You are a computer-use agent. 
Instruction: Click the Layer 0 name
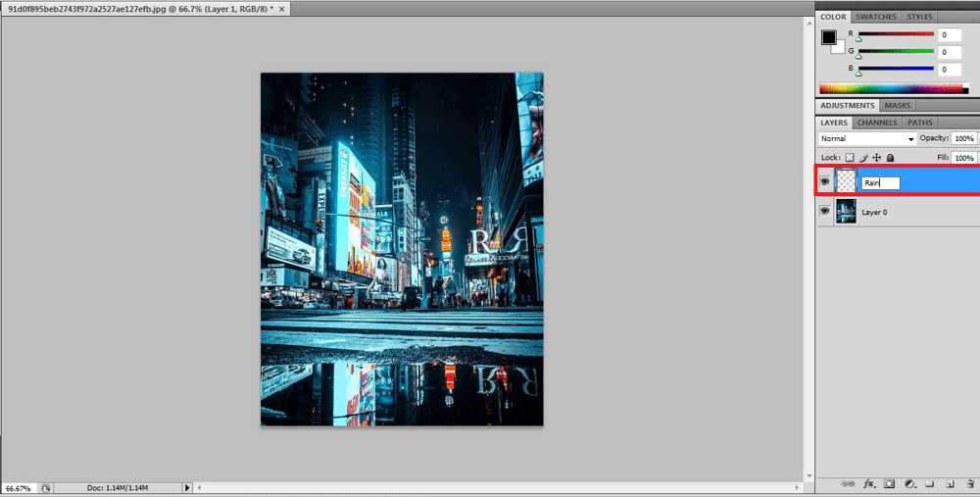pos(874,213)
